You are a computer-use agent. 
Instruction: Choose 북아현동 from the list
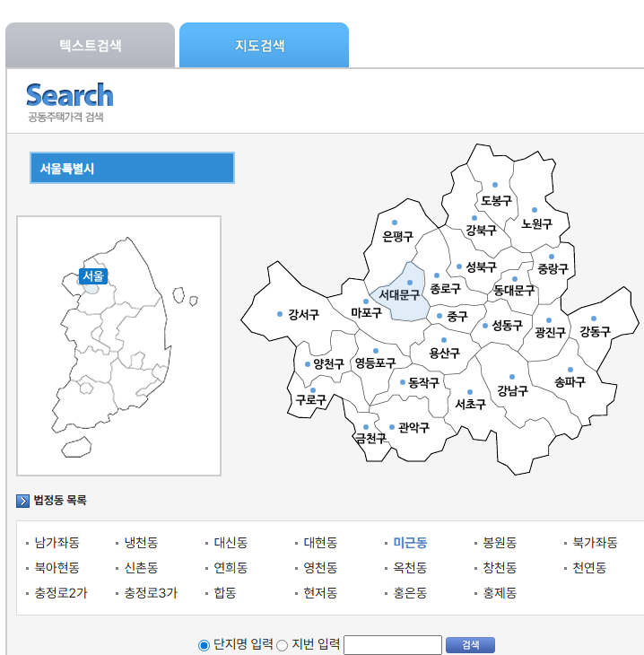(x=57, y=568)
